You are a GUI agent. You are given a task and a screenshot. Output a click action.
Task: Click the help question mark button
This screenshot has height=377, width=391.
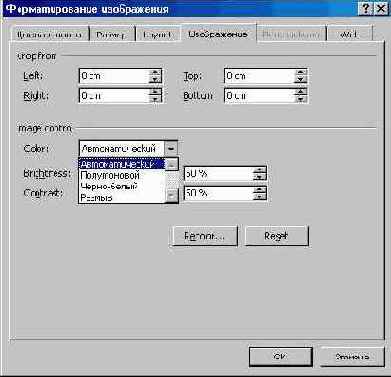365,9
